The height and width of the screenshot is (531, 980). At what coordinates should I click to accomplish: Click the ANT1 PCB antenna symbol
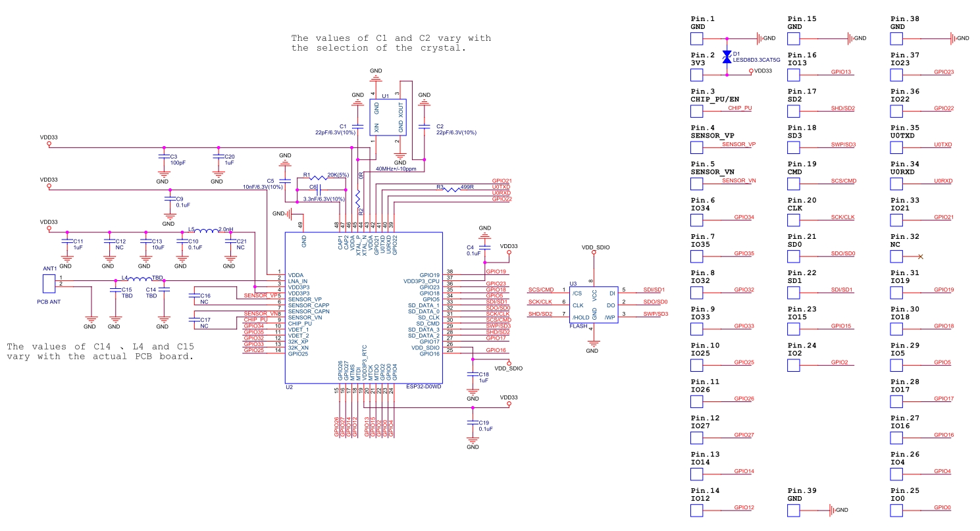(48, 283)
